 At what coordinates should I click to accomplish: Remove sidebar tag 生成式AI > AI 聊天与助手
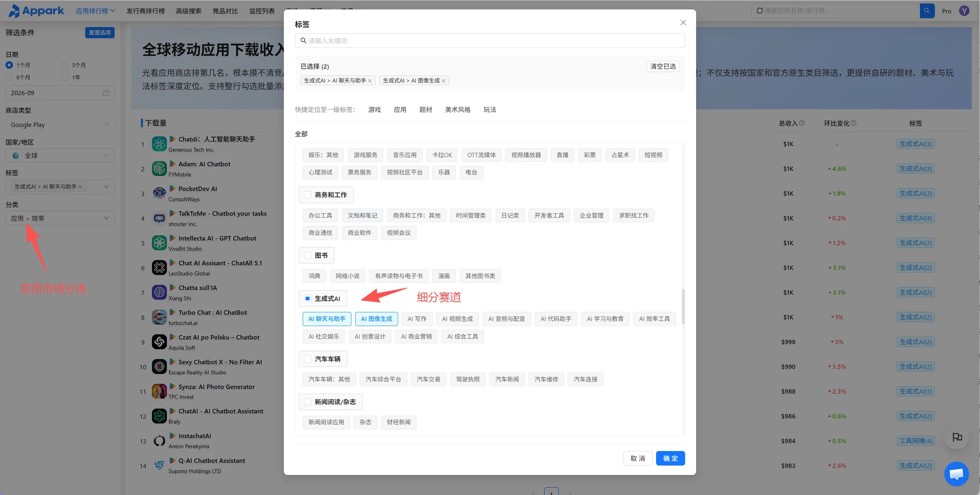click(80, 187)
